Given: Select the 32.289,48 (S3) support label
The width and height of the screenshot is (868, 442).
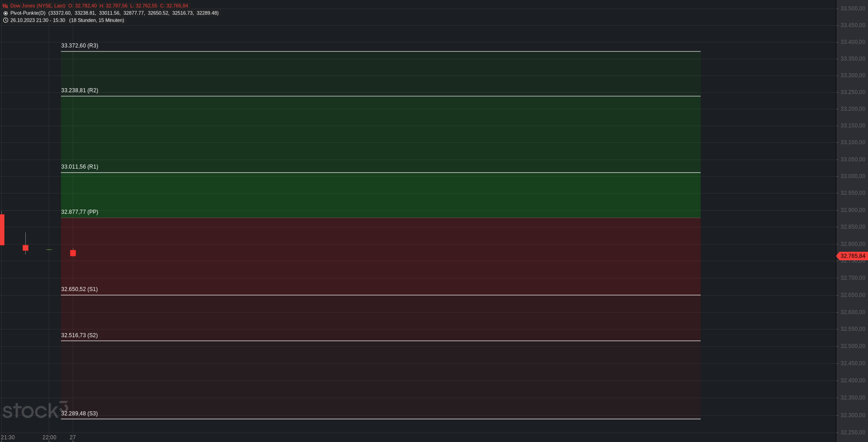Looking at the screenshot, I should click(80, 414).
